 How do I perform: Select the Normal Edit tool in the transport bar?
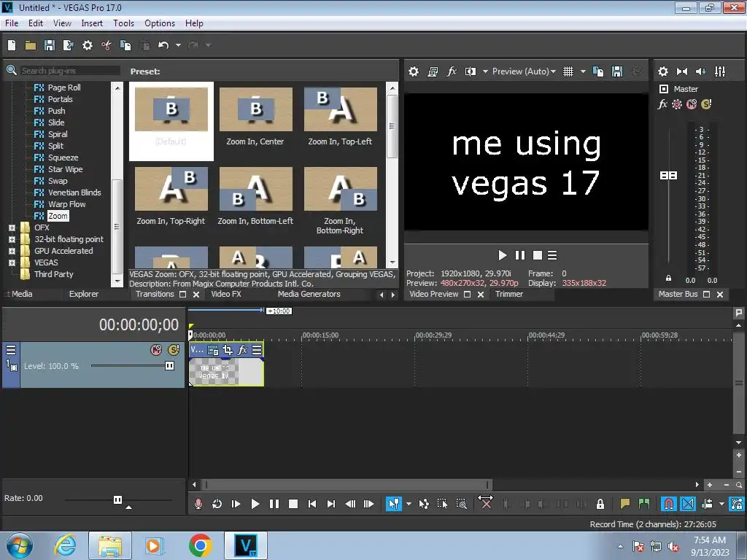tap(393, 504)
